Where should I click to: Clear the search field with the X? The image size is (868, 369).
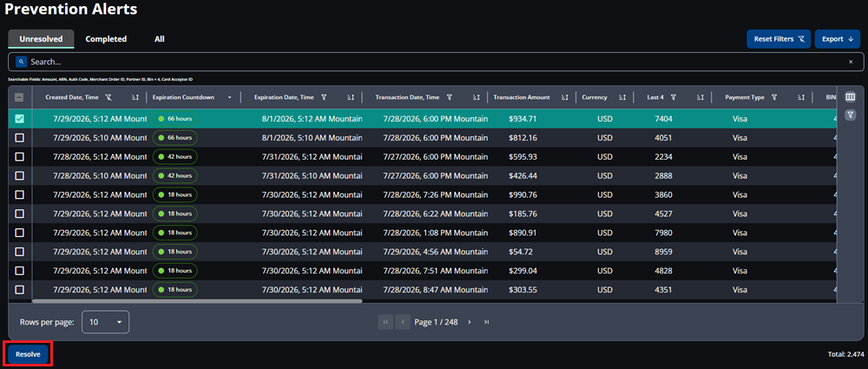click(x=851, y=62)
